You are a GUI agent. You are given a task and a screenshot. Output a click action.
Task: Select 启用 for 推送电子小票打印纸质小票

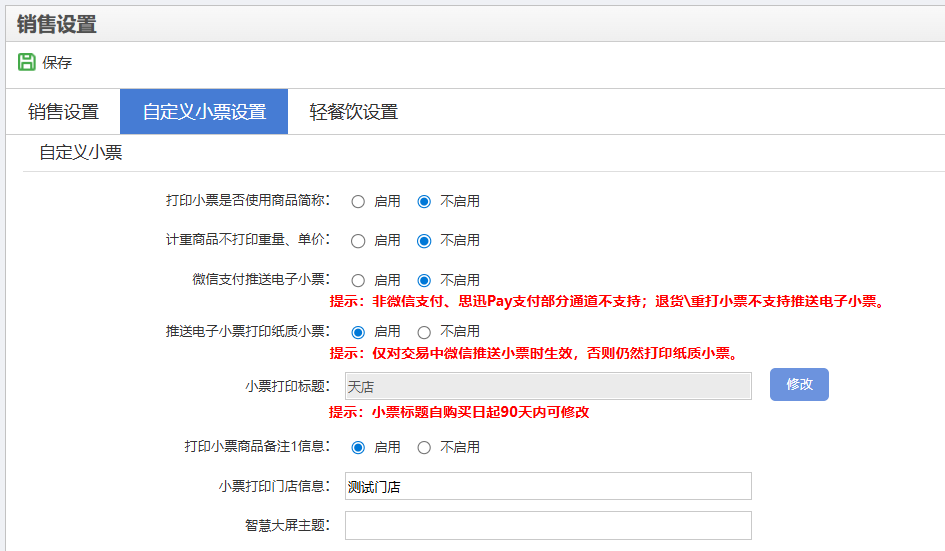pos(358,331)
